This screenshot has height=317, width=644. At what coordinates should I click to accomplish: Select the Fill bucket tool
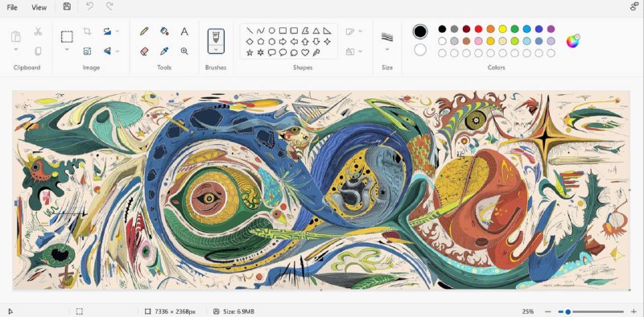tap(164, 31)
